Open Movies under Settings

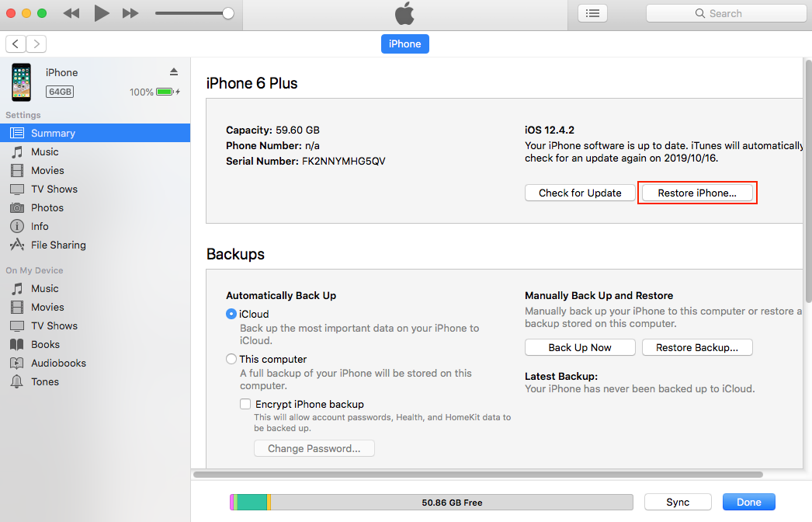(x=95, y=171)
